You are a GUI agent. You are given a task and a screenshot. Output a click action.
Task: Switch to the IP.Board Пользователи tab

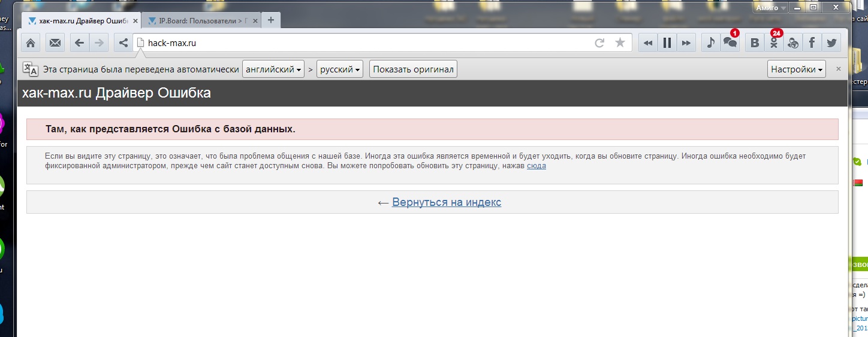point(200,20)
